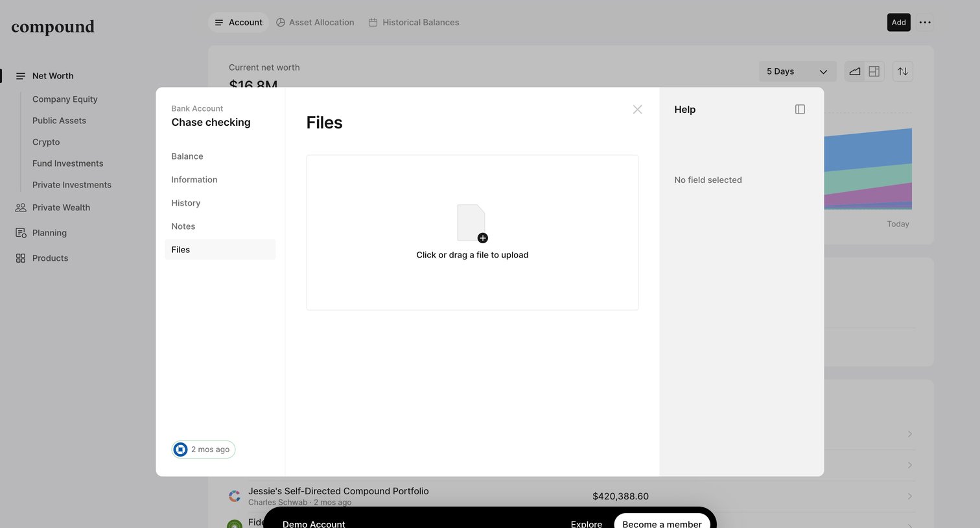Click the sort arrows icon
Screen dimensions: 980x528
pos(903,71)
